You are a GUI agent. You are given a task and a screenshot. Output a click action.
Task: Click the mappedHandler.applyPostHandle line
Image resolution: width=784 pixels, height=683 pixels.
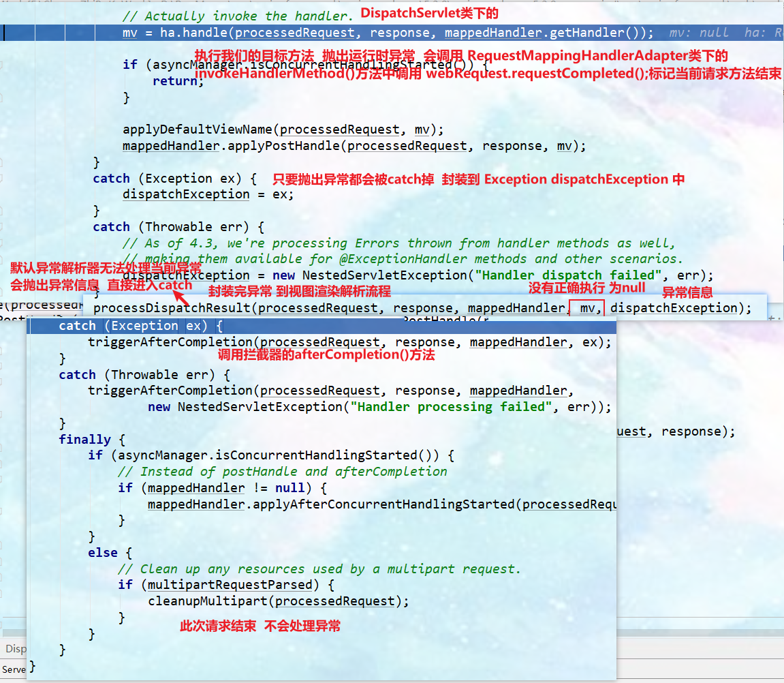point(354,146)
